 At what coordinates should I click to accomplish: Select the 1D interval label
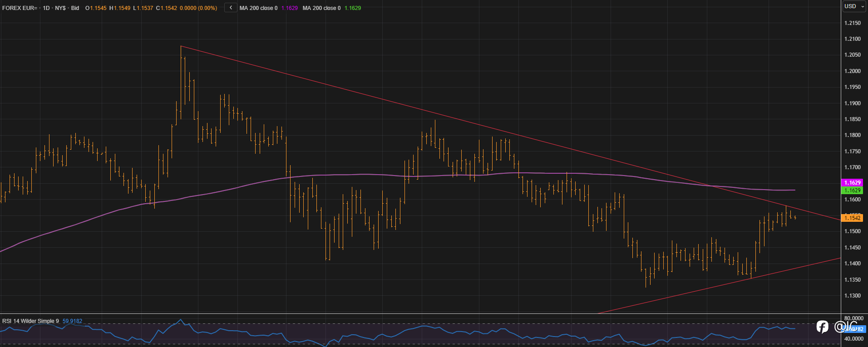point(46,8)
